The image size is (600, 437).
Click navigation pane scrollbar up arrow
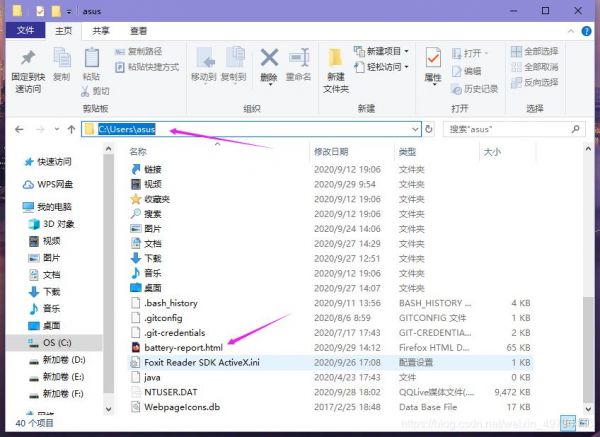tap(109, 149)
